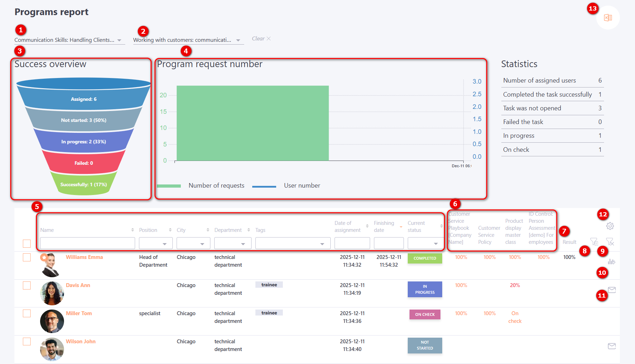Open the table settings gear icon
The height and width of the screenshot is (364, 635).
click(x=610, y=226)
